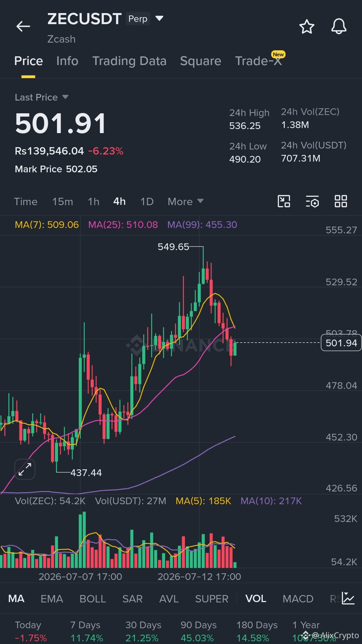Screen dimensions: 362x644
Task: Switch to the Price tab
Action: tap(28, 61)
